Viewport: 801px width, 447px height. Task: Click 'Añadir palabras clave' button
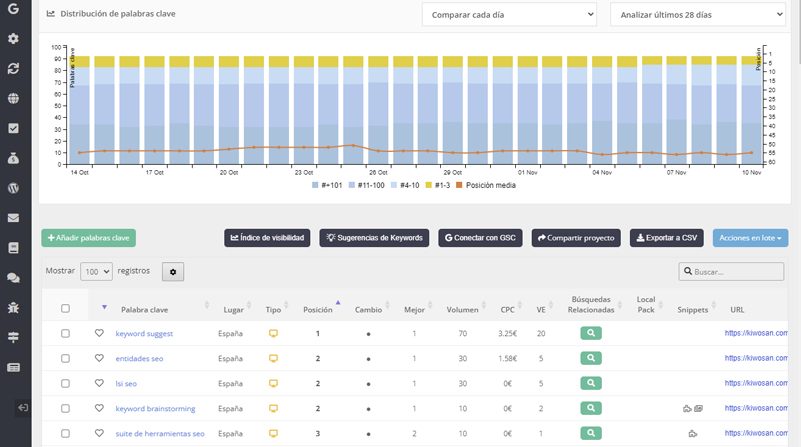(x=88, y=238)
